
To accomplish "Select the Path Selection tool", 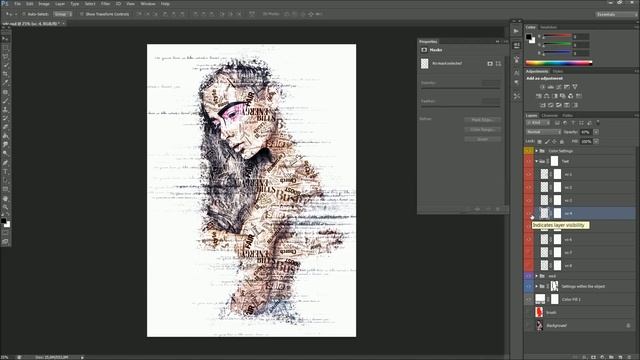I will [x=5, y=181].
